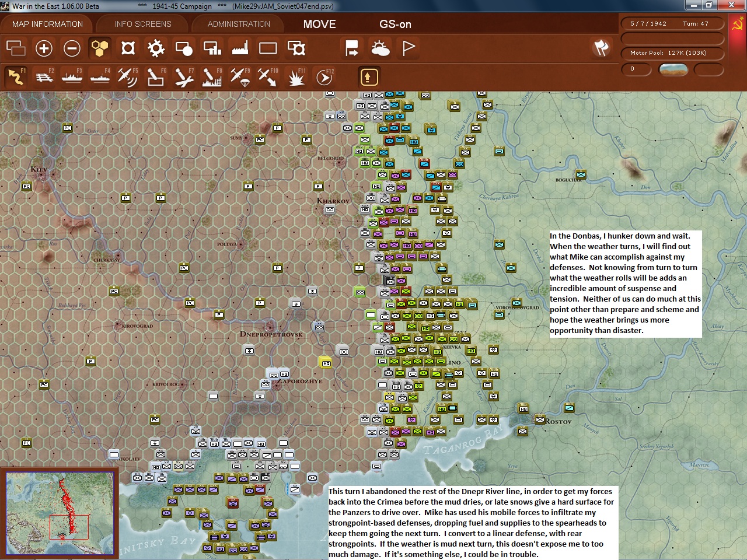The width and height of the screenshot is (747, 560).
Task: Open the ADMINISTRATION tab
Action: point(239,24)
